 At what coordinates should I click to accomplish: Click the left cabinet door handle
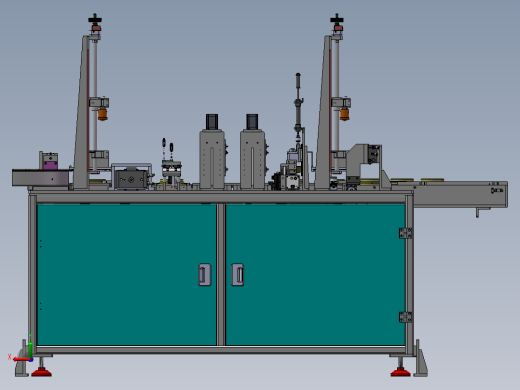204,275
